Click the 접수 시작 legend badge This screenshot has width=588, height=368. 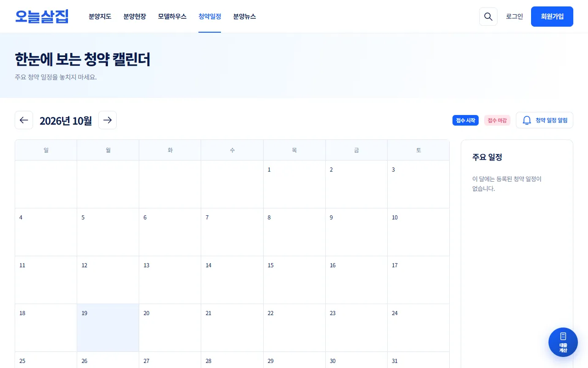pos(465,121)
